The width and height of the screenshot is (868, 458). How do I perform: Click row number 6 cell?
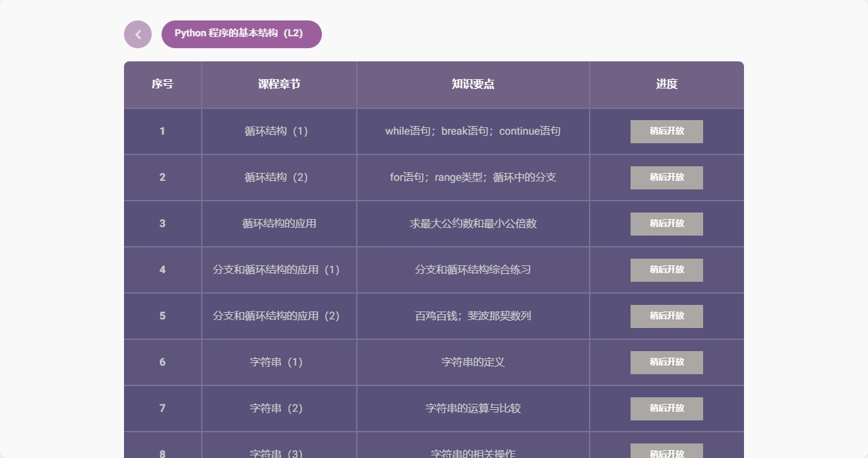tap(162, 362)
